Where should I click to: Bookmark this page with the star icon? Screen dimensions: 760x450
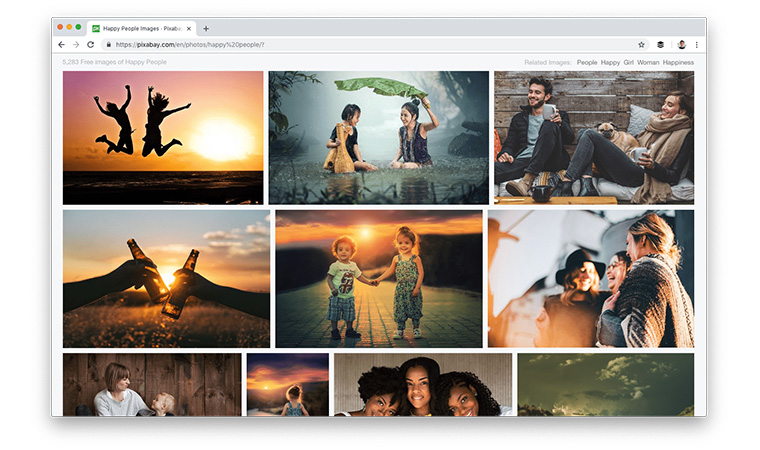642,45
